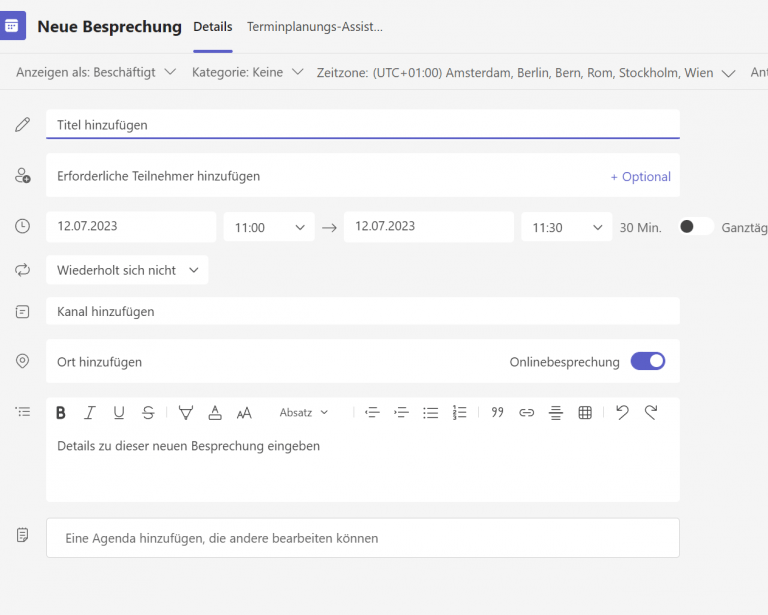Click the Eine Agenda hinzufügen field
Image resolution: width=768 pixels, height=615 pixels.
[363, 538]
